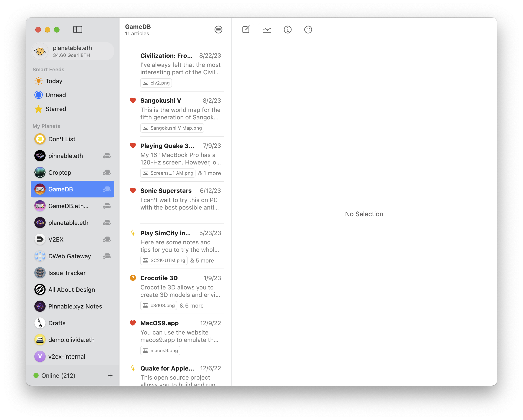Image resolution: width=523 pixels, height=420 pixels.
Task: Toggle the sidebar visibility button
Action: pos(78,30)
